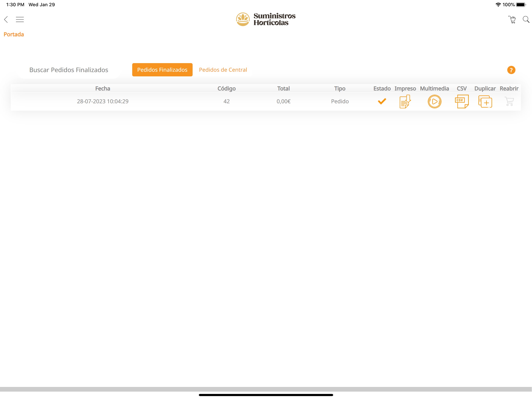Tap the back arrow icon
Image resolution: width=532 pixels, height=399 pixels.
(6, 19)
